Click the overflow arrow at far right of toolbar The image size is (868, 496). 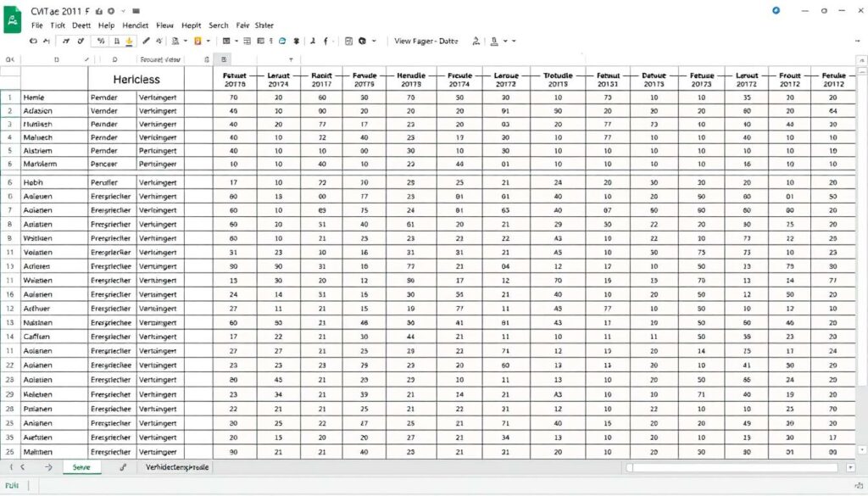[858, 41]
